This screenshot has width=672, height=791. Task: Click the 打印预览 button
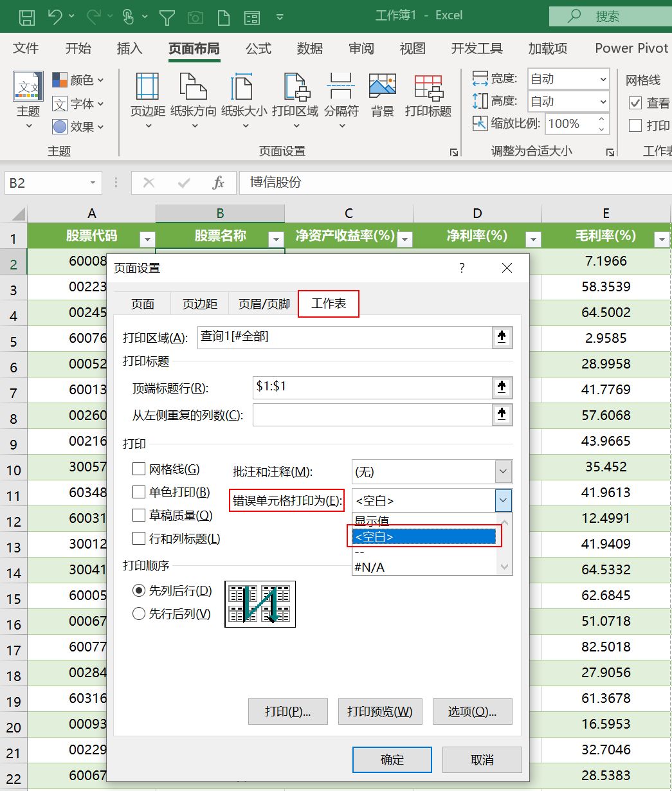point(379,711)
